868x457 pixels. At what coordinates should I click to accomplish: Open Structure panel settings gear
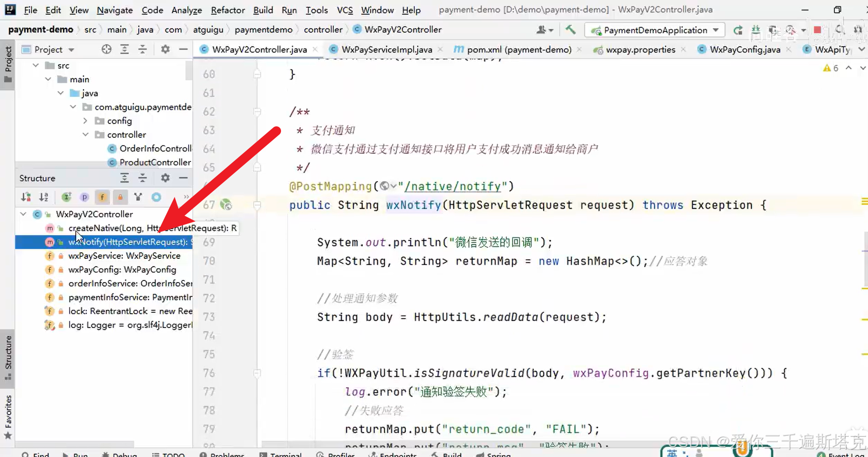click(165, 178)
